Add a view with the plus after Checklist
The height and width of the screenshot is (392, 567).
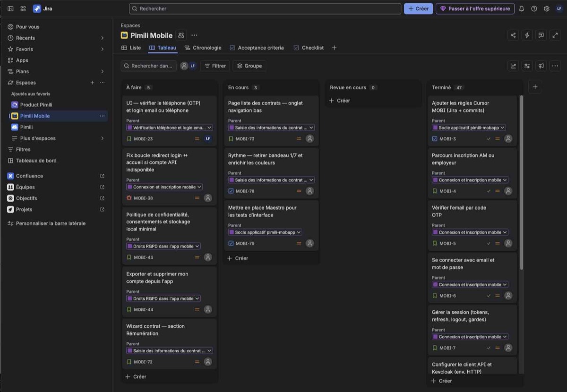[334, 48]
